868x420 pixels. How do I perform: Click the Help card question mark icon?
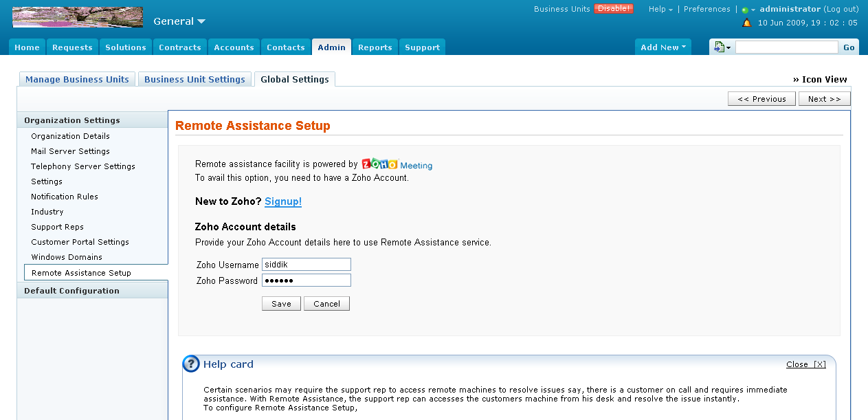191,364
